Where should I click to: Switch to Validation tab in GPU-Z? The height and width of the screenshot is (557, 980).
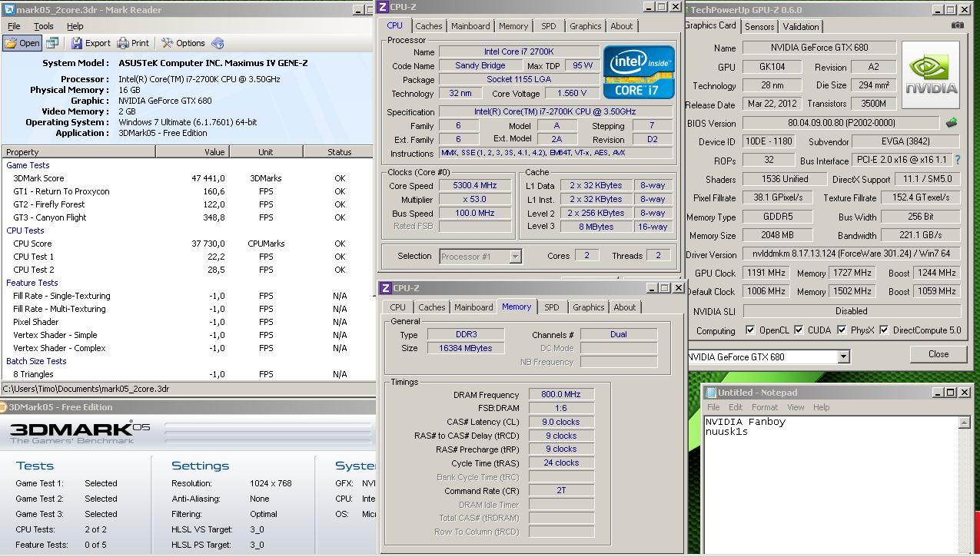pyautogui.click(x=801, y=26)
